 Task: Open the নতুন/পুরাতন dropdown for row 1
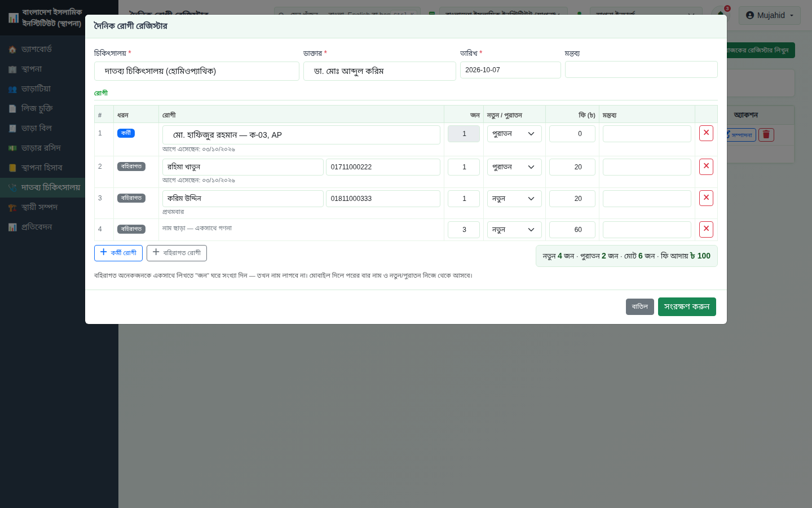coord(514,134)
